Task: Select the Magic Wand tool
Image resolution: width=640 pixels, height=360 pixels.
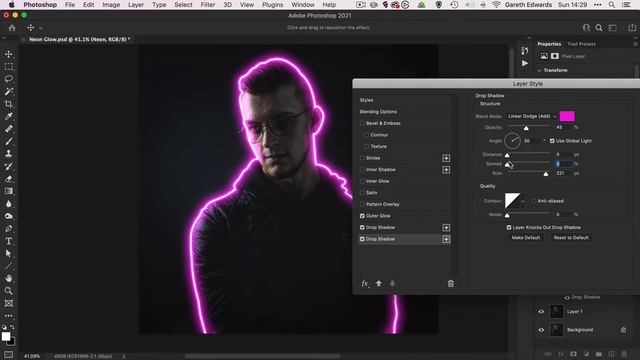Action: (9, 91)
